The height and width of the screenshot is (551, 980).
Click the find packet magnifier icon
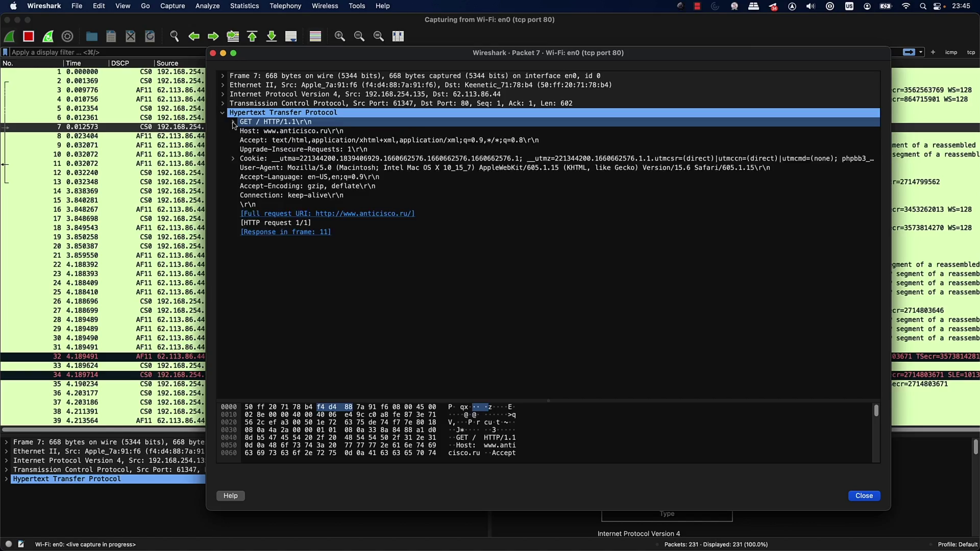point(175,36)
